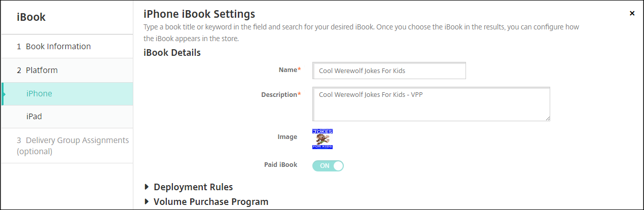Screen dimensions: 644x210
Task: Click the iBook Details section heading
Action: click(x=172, y=52)
